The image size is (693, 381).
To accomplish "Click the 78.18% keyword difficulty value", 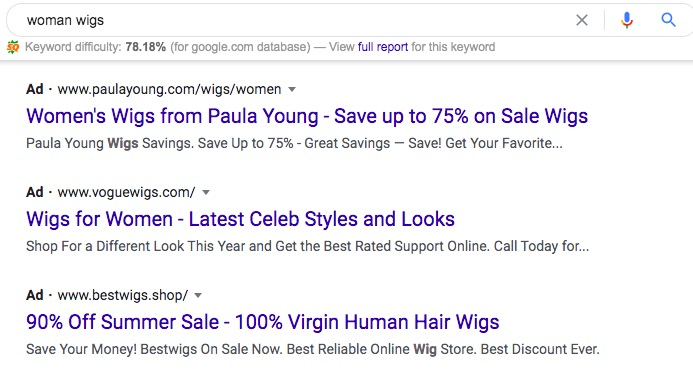I will [145, 47].
